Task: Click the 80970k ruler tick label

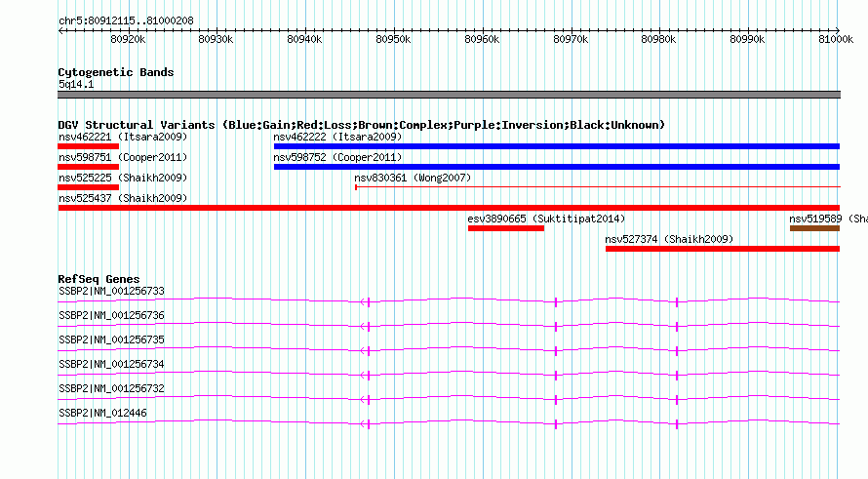Action: pyautogui.click(x=571, y=39)
